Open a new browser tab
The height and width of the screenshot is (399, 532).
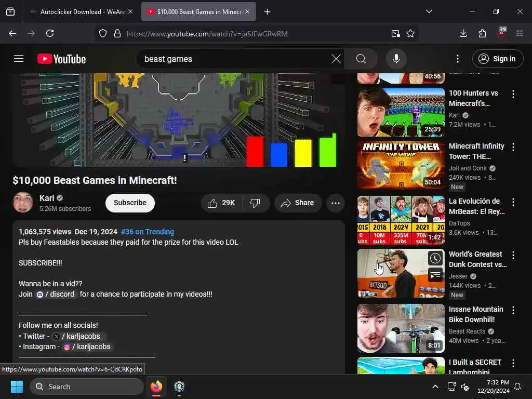click(x=268, y=12)
